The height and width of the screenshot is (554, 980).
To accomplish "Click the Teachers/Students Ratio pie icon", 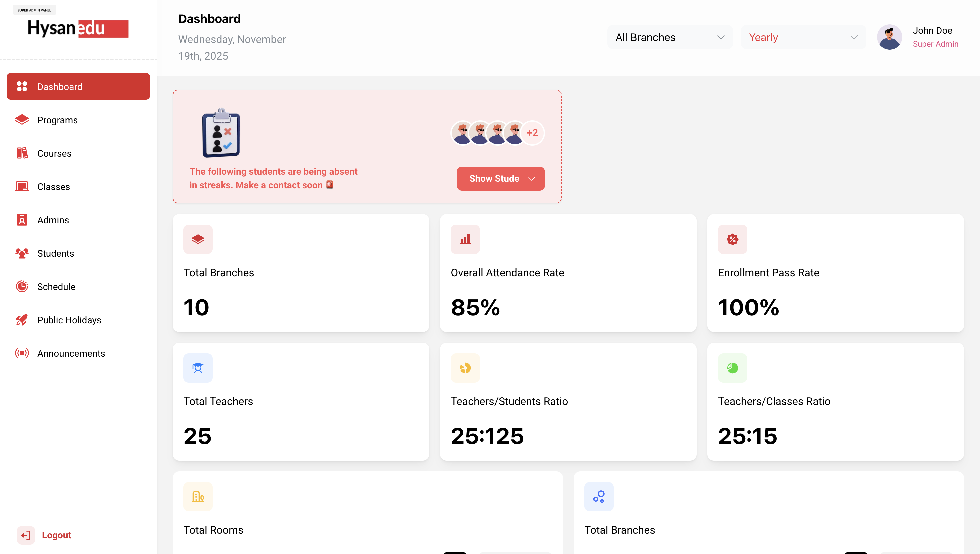I will point(465,368).
